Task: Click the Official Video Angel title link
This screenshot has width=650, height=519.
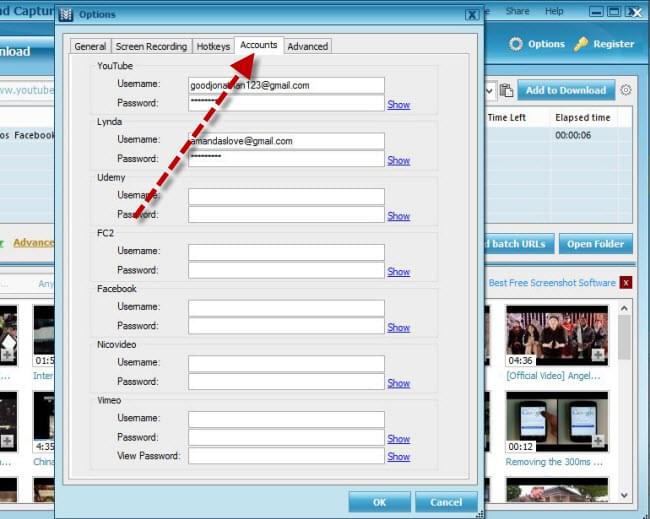Action: 553,376
